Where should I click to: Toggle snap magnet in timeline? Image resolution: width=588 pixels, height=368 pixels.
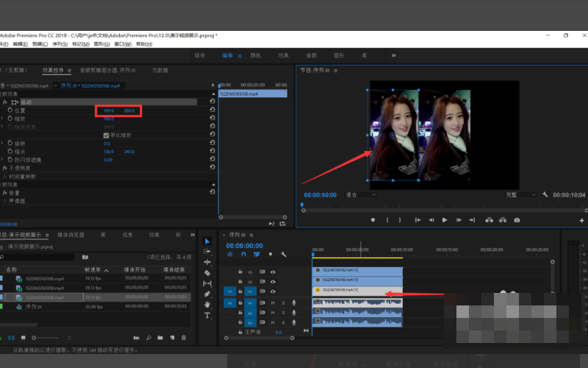pos(243,254)
